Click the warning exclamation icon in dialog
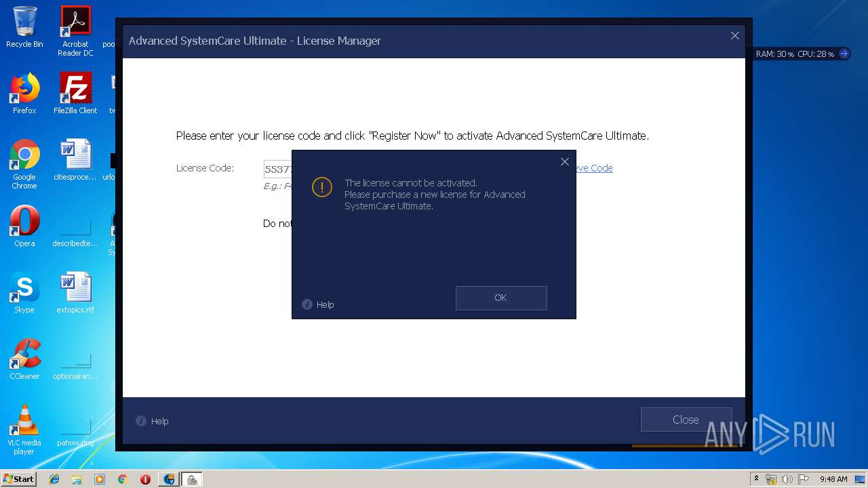The image size is (868, 488). click(x=321, y=187)
